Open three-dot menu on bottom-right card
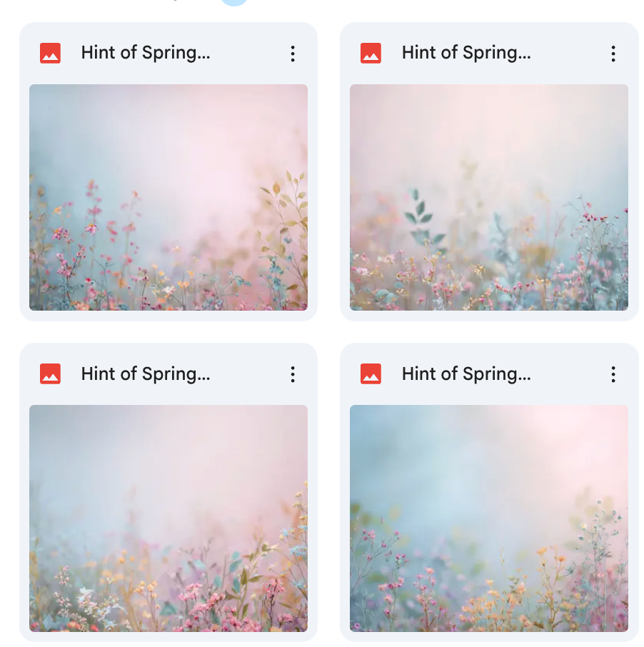644x647 pixels. (x=613, y=374)
